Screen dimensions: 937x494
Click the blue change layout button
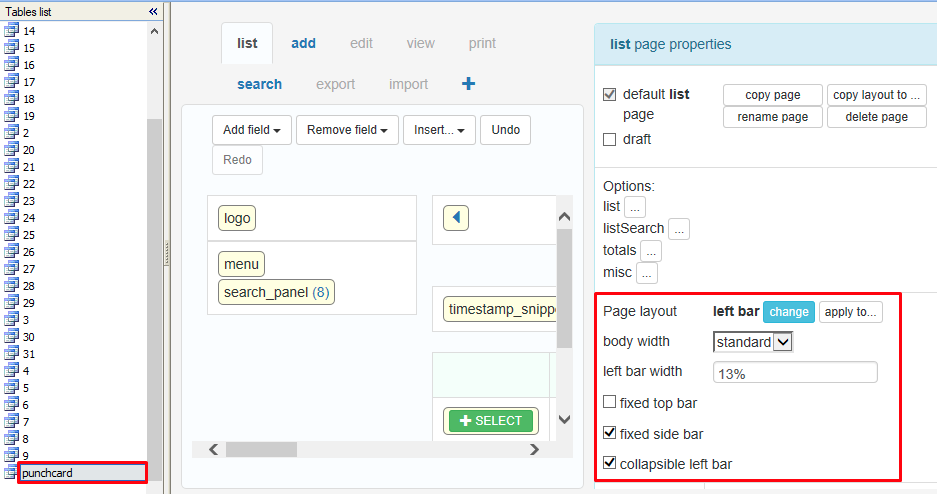pyautogui.click(x=788, y=312)
